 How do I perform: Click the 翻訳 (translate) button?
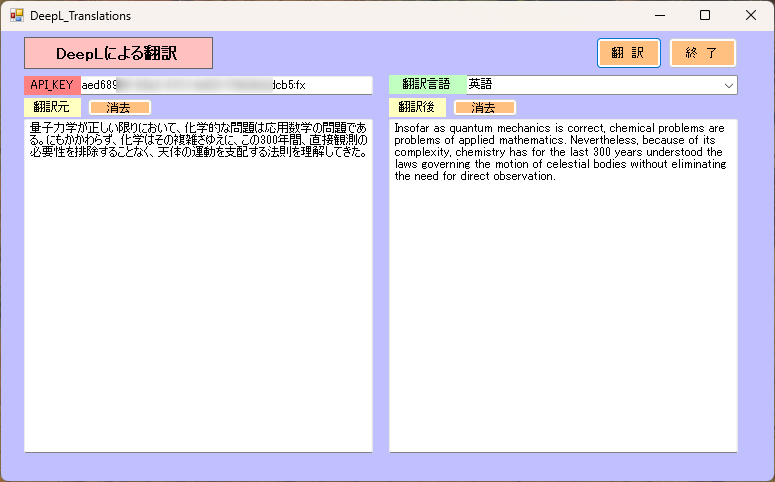click(x=629, y=53)
